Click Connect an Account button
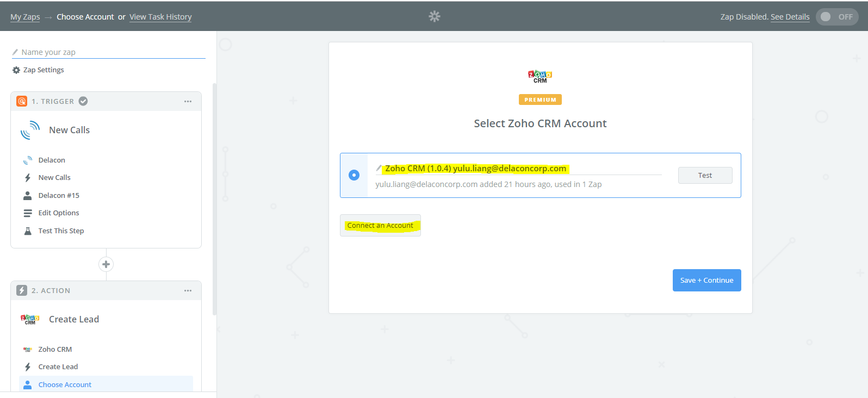The width and height of the screenshot is (868, 398). 380,225
